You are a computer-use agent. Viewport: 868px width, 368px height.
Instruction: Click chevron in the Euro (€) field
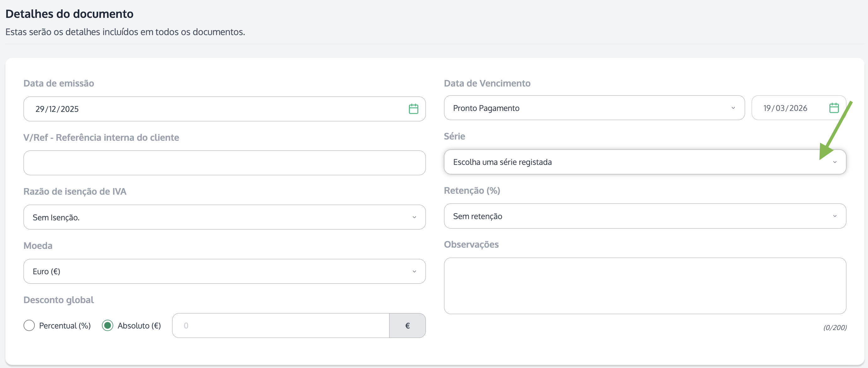coord(414,271)
